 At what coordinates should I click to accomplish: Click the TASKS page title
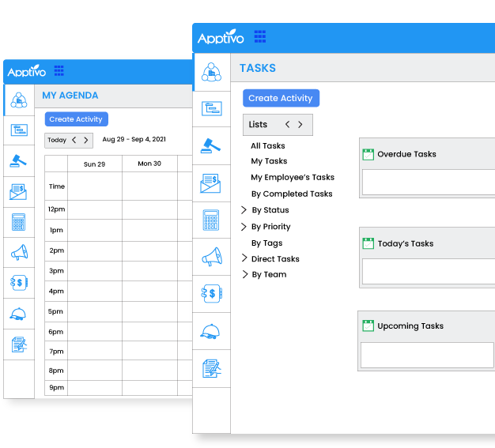(258, 68)
